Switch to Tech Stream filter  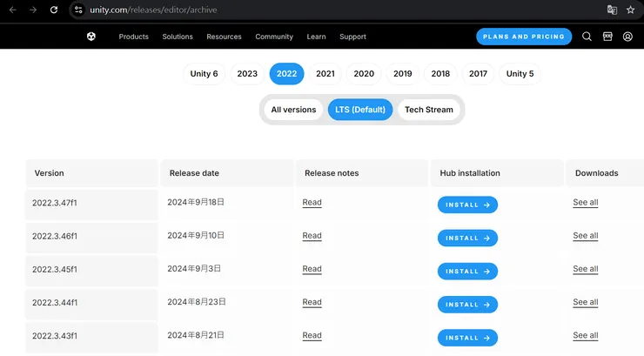(429, 110)
